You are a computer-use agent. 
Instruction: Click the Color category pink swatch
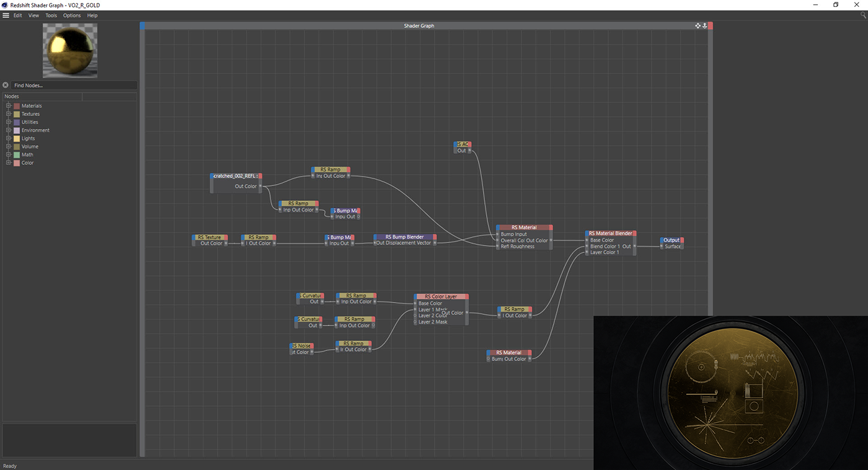pyautogui.click(x=17, y=163)
